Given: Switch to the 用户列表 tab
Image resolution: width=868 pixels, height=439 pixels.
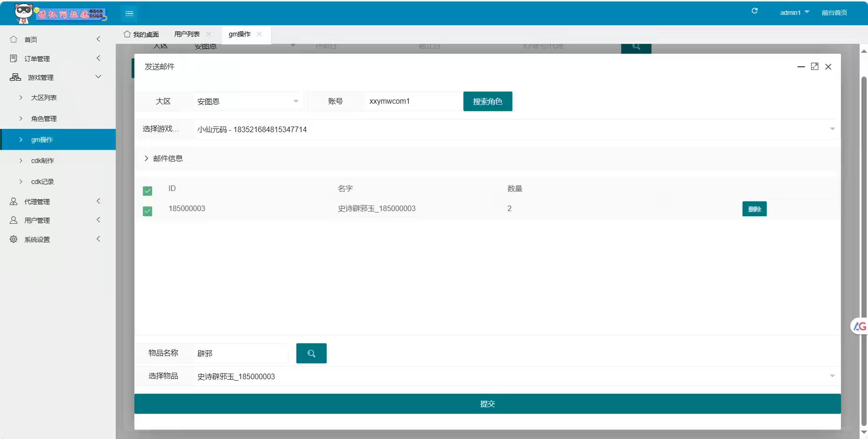Looking at the screenshot, I should [187, 34].
